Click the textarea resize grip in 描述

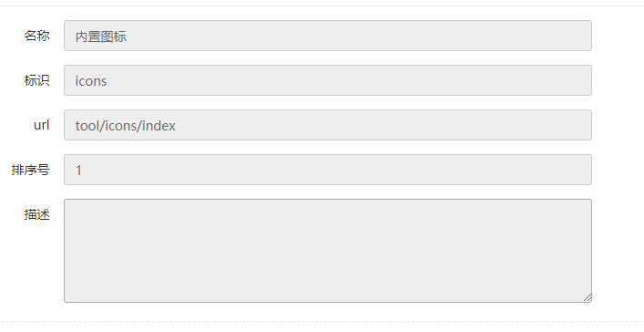[x=588, y=297]
